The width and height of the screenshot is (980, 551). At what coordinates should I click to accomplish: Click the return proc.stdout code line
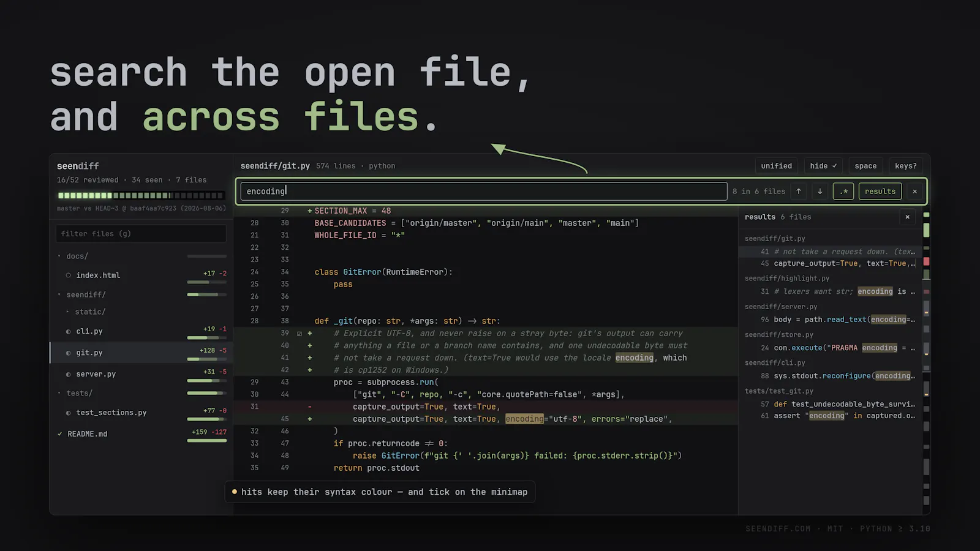pos(377,468)
